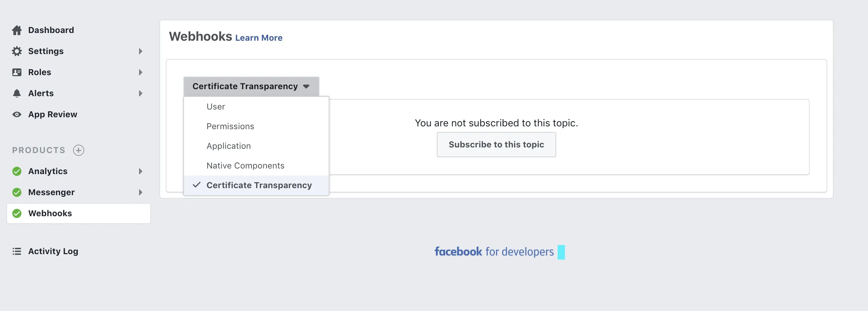Click the Settings gear icon
This screenshot has height=311, width=868.
(x=17, y=51)
